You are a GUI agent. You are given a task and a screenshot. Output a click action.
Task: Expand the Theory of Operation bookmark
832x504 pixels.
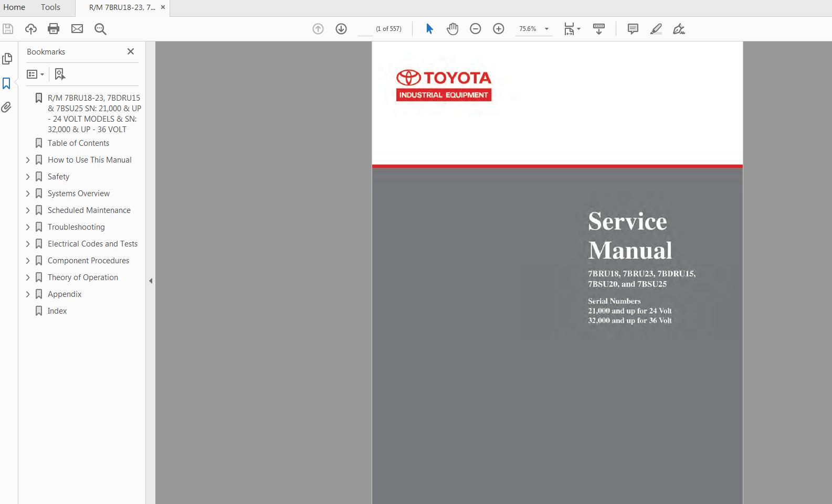[x=28, y=277]
